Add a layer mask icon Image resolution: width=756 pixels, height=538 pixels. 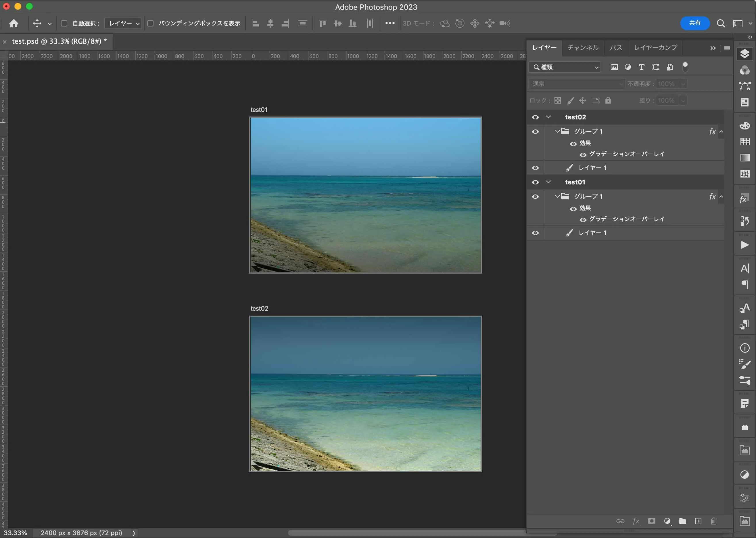651,521
